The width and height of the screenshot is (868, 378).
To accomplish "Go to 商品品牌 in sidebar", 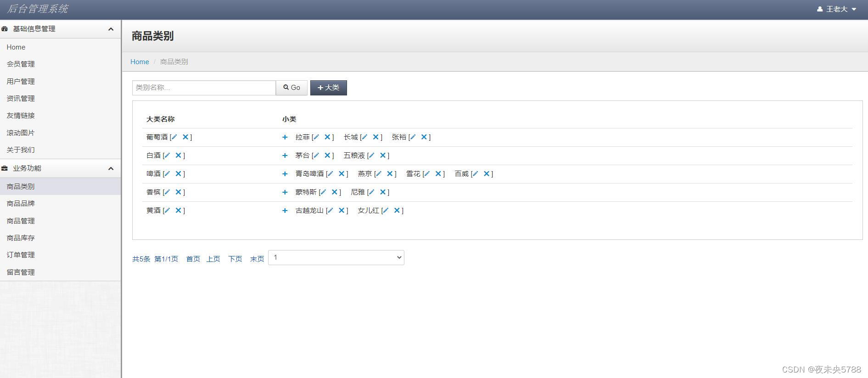I will pos(60,204).
